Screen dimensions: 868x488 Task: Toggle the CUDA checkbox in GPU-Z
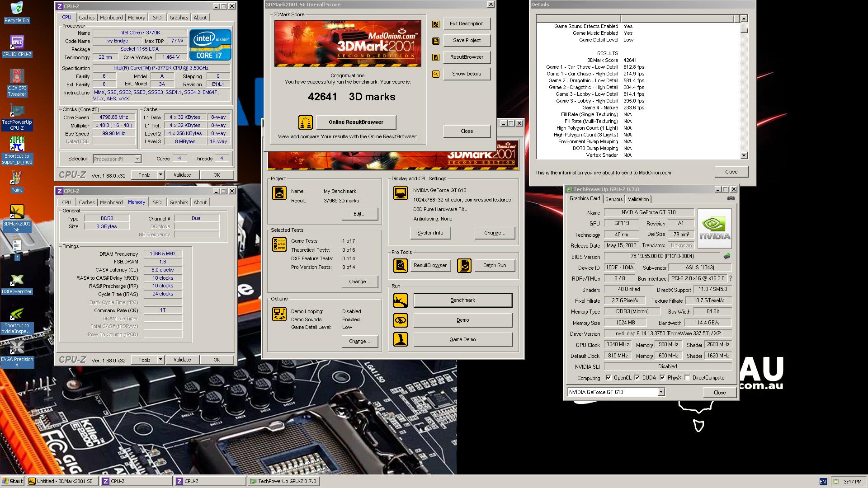[x=637, y=378]
